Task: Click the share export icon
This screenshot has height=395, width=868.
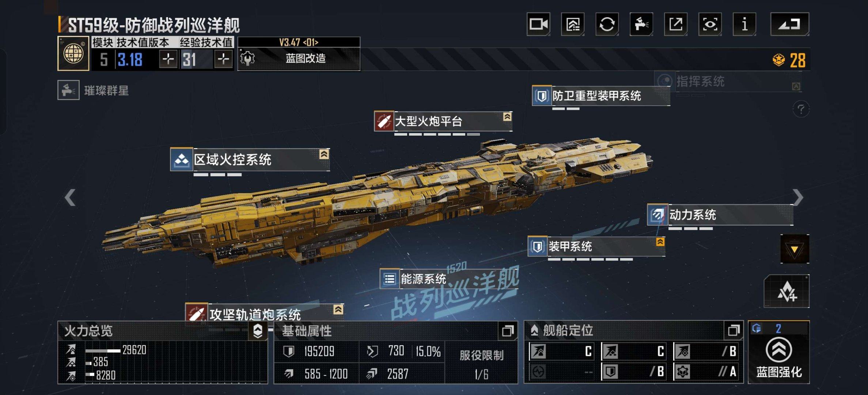Action: tap(676, 24)
